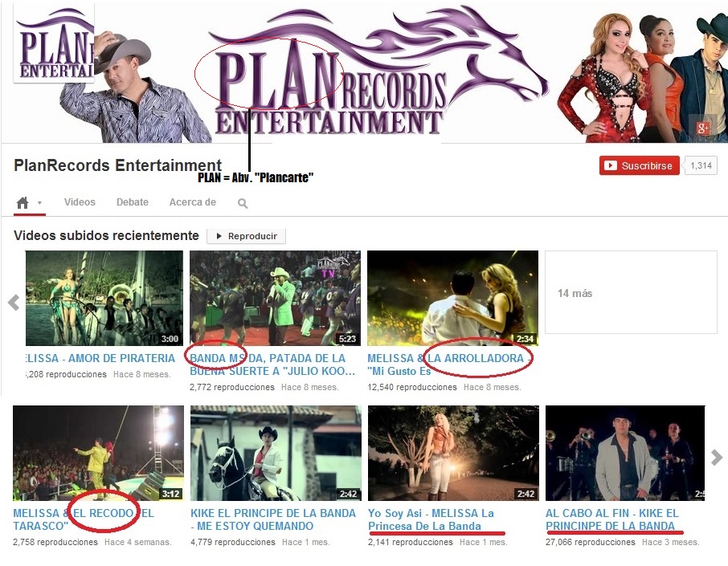Subscribe with the Suscribirse button
Image resolution: width=728 pixels, height=566 pixels.
click(639, 165)
